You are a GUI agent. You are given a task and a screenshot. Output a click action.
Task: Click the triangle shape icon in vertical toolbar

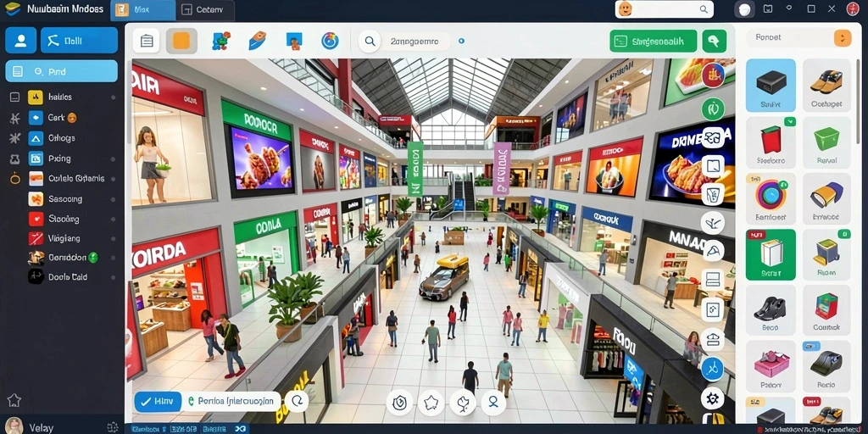(713, 251)
